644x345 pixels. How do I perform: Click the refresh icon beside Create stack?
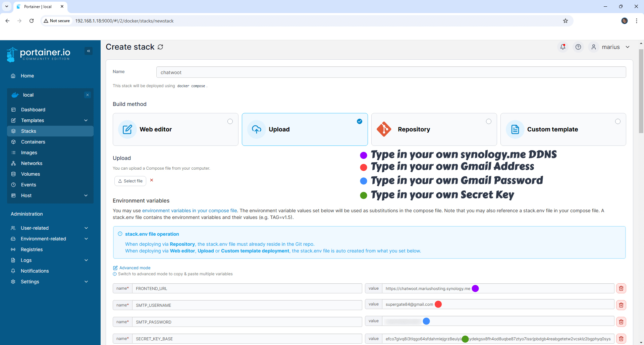(x=160, y=47)
